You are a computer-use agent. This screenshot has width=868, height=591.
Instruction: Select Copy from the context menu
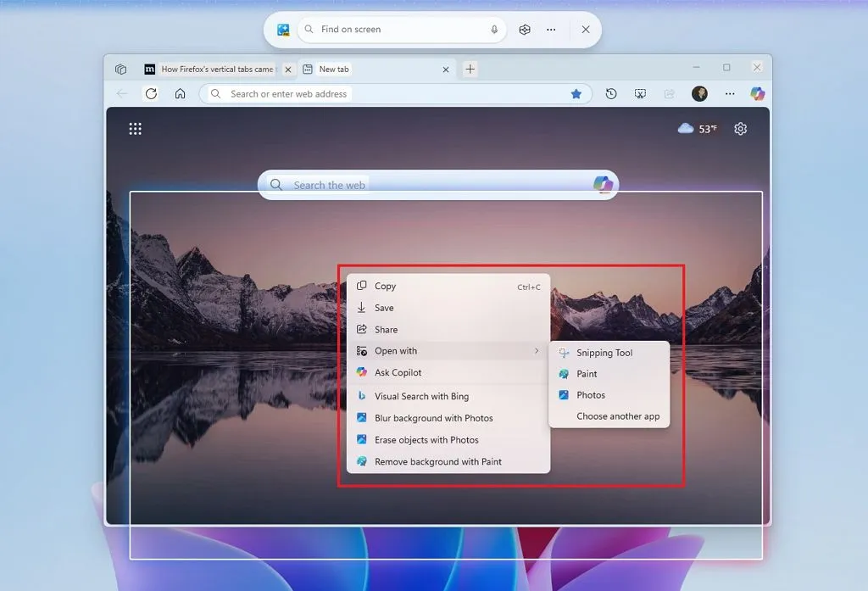(x=386, y=287)
